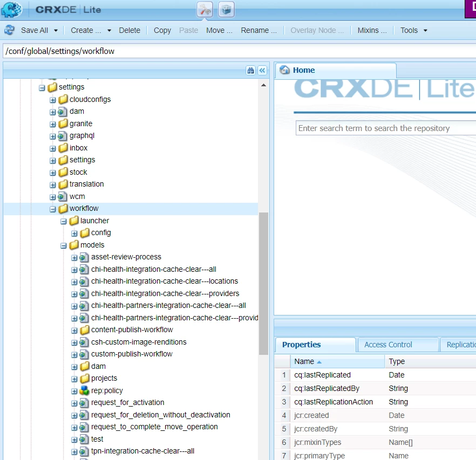Click the refresh icon beside Save All
Image resolution: width=476 pixels, height=460 pixels.
9,30
